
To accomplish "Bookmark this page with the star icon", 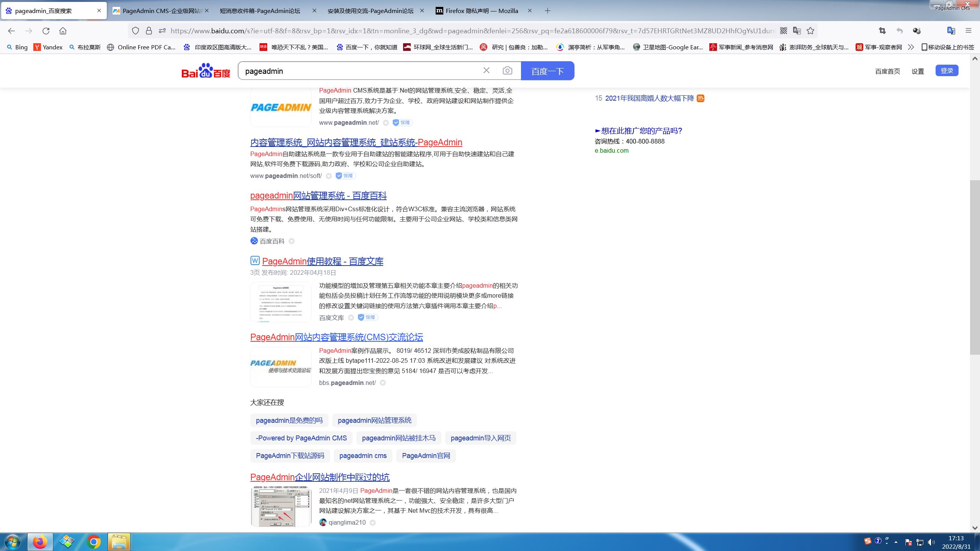I will coord(810,31).
